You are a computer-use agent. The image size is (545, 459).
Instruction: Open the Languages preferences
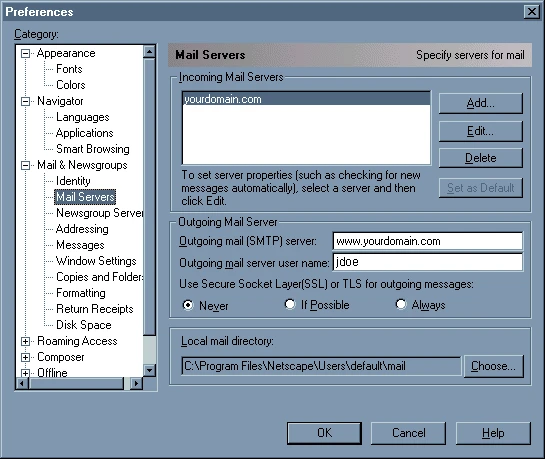tap(83, 117)
